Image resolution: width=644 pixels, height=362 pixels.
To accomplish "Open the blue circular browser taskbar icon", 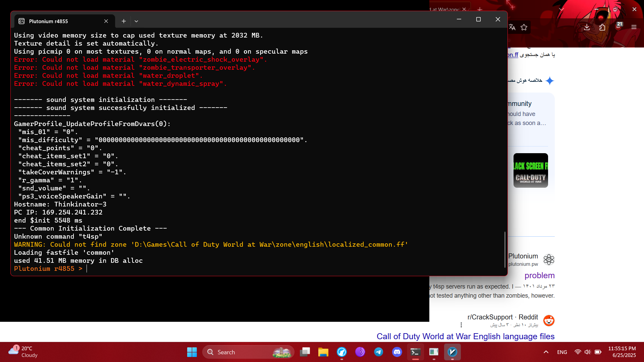I will (x=342, y=352).
